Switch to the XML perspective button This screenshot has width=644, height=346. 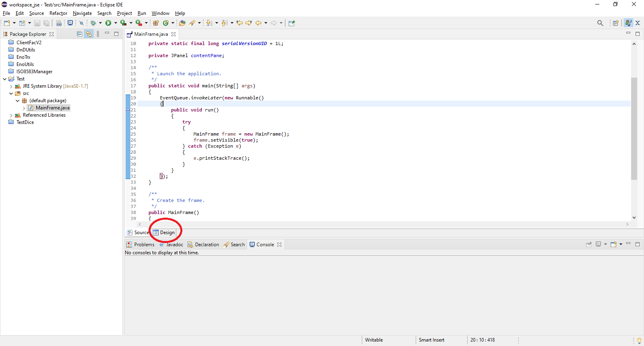(x=638, y=23)
